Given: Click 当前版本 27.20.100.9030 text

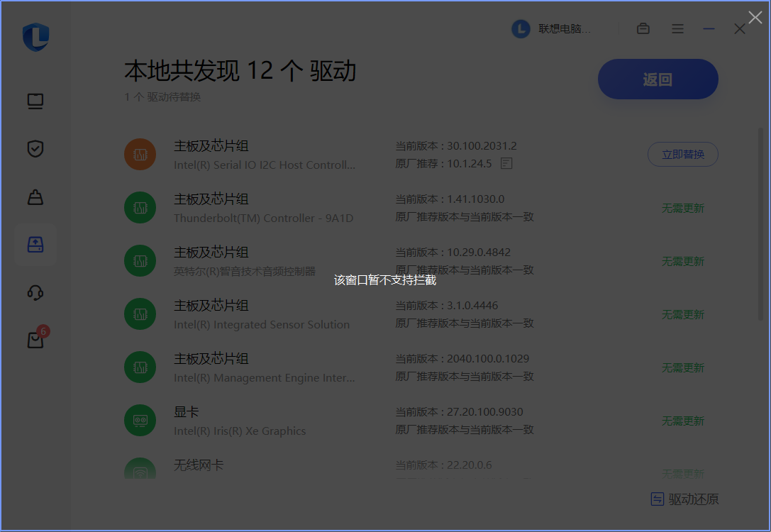Looking at the screenshot, I should point(459,411).
